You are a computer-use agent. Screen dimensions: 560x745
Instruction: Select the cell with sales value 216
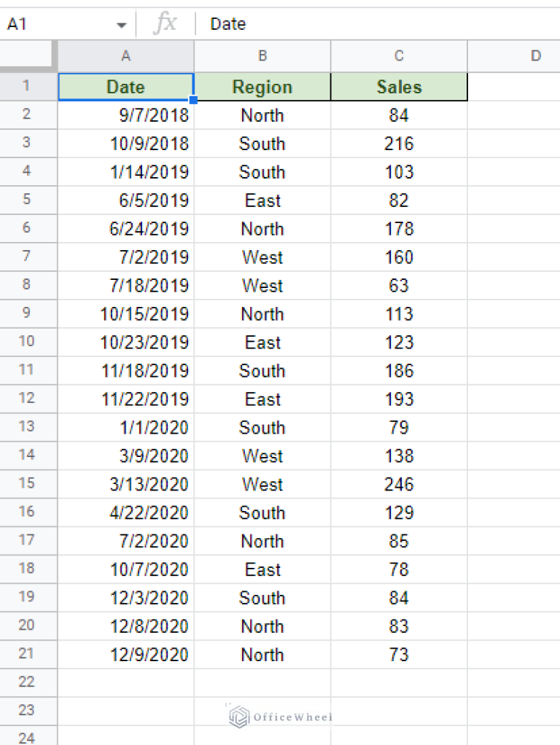point(399,144)
